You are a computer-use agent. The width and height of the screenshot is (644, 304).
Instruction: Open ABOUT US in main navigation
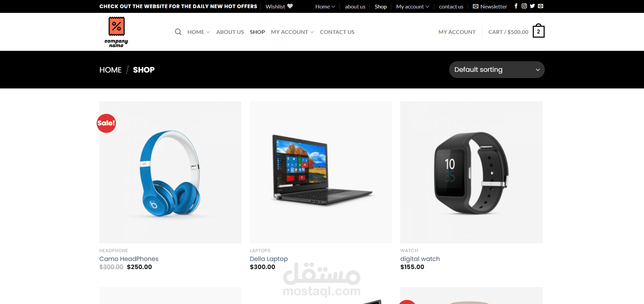[x=230, y=32]
